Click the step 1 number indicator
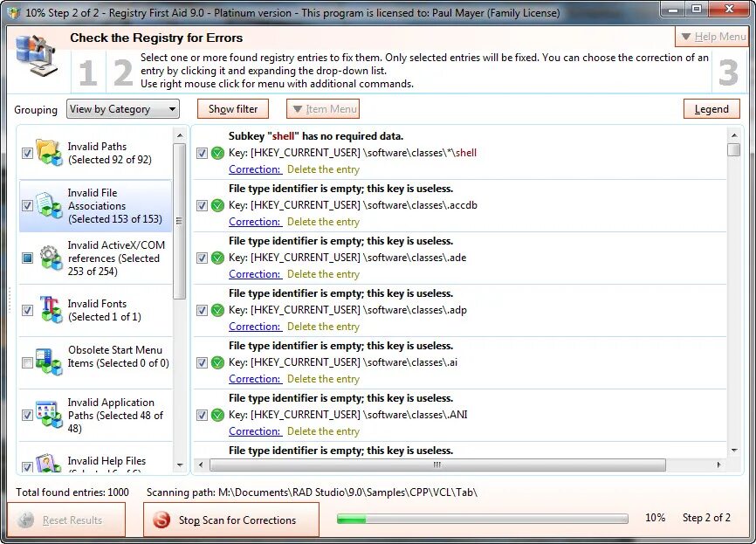This screenshot has height=544, width=756. 88,72
